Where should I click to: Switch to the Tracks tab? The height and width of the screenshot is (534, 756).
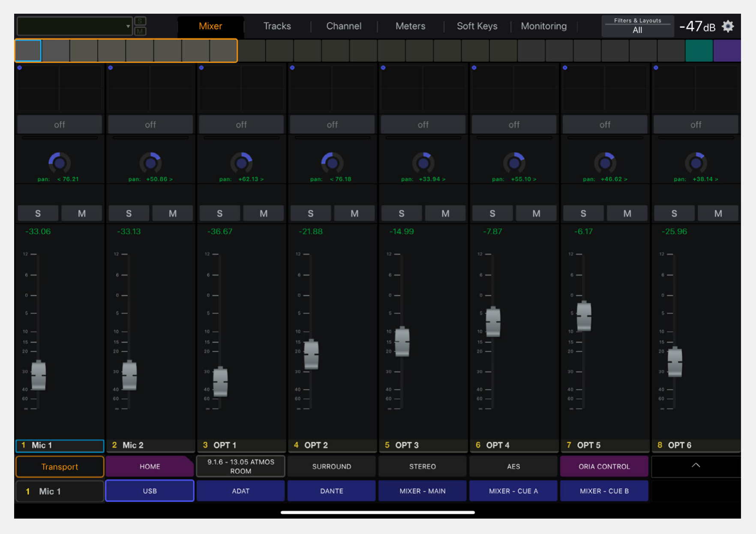point(277,26)
